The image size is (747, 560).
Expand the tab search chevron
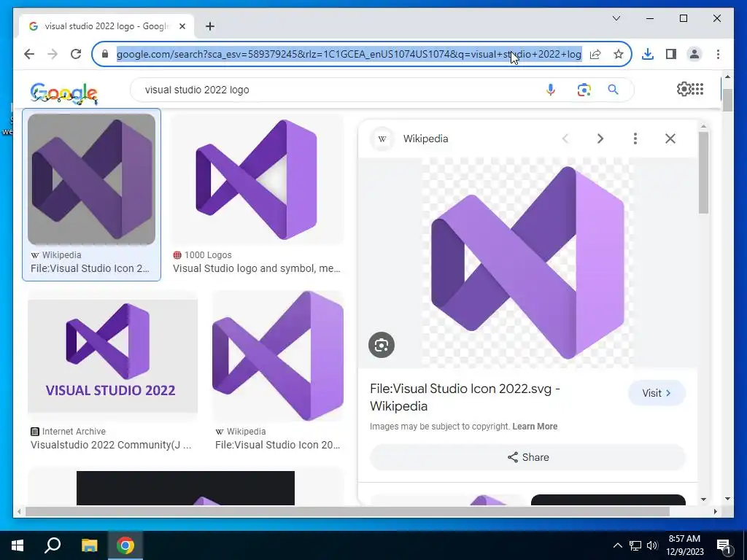tap(616, 18)
